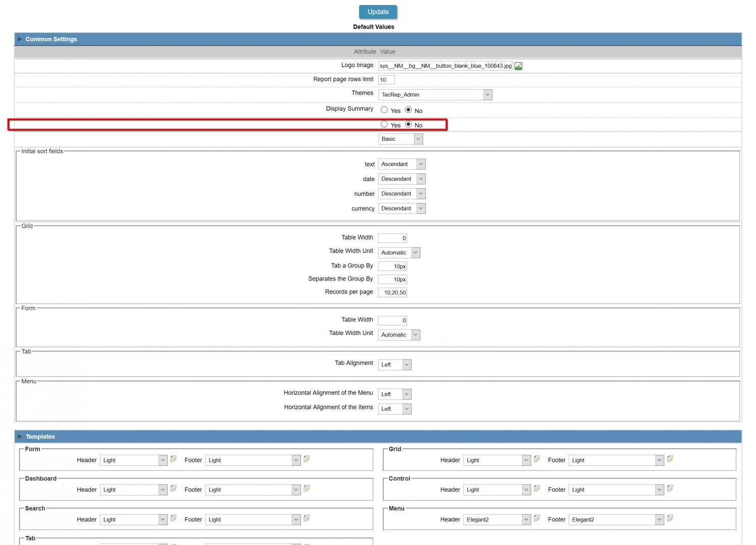Open Form Footer template dropdown
This screenshot has height=545, width=756.
click(x=253, y=460)
